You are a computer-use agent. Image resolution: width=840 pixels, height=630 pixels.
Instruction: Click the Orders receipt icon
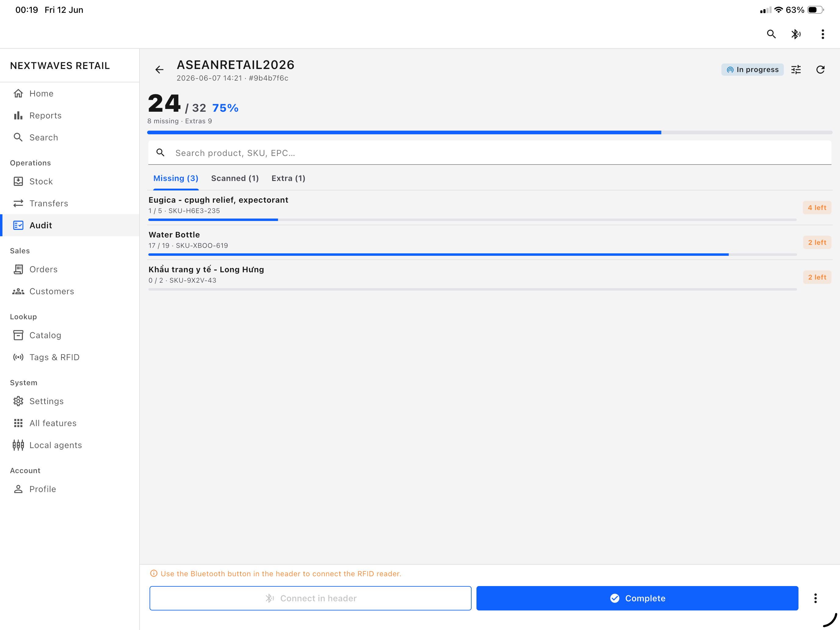click(x=18, y=269)
